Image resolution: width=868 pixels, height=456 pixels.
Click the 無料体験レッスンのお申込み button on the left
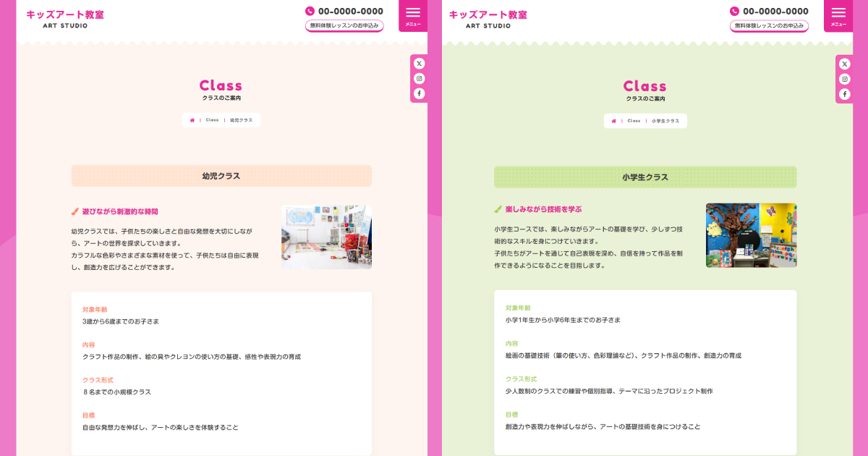tap(345, 25)
